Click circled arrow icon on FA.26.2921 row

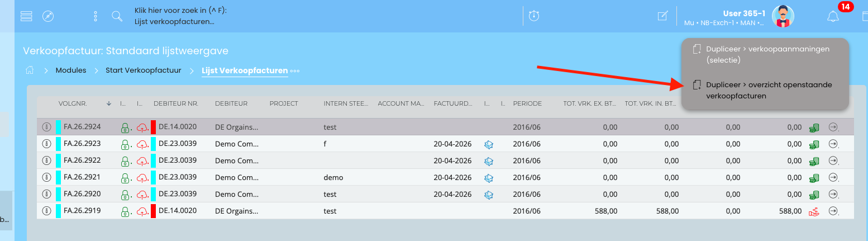coord(833,178)
